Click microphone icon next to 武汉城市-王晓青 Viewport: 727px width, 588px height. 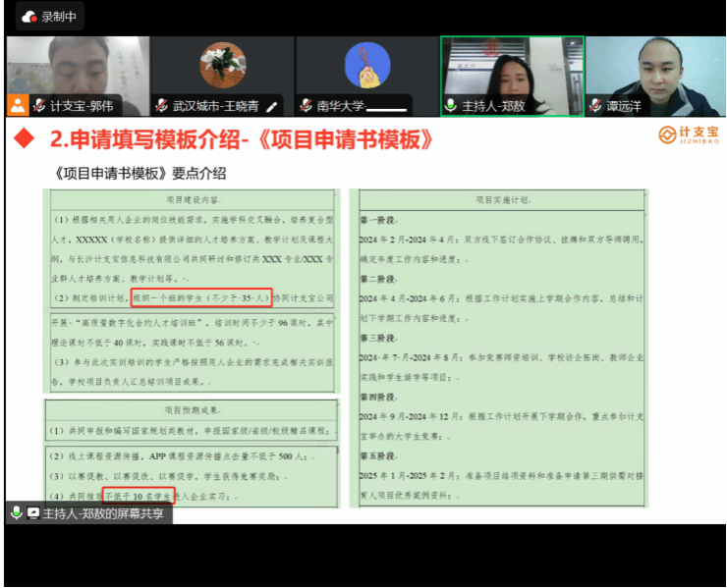[x=161, y=105]
